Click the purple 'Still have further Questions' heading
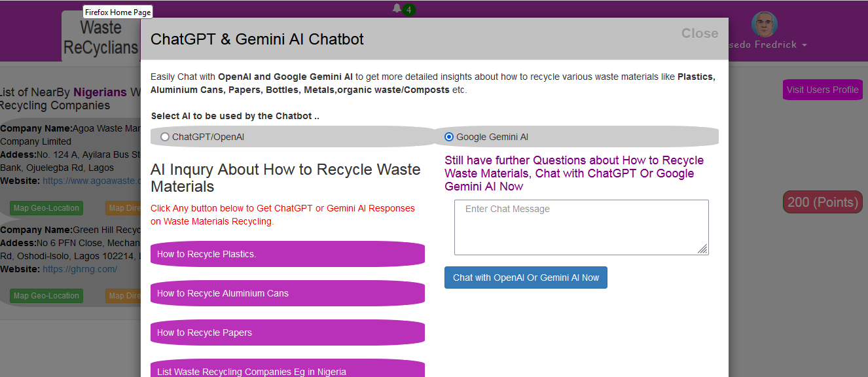This screenshot has width=868, height=377. [574, 173]
